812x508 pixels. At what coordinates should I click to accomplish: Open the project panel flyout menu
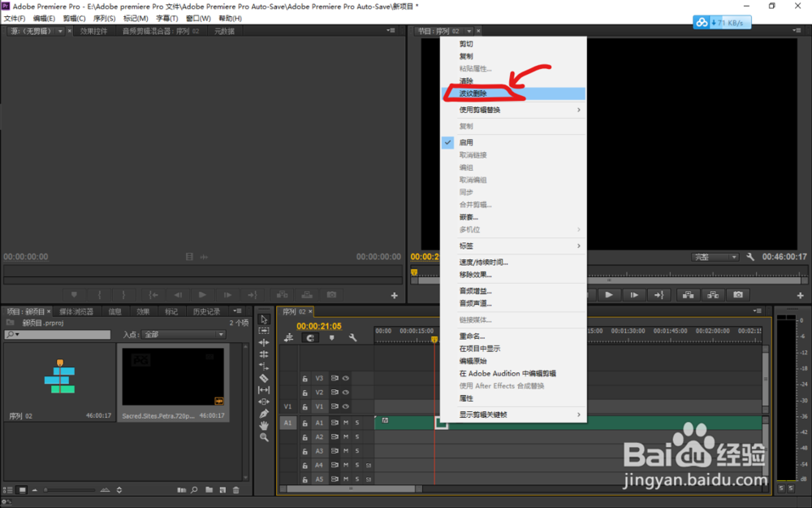(x=237, y=311)
